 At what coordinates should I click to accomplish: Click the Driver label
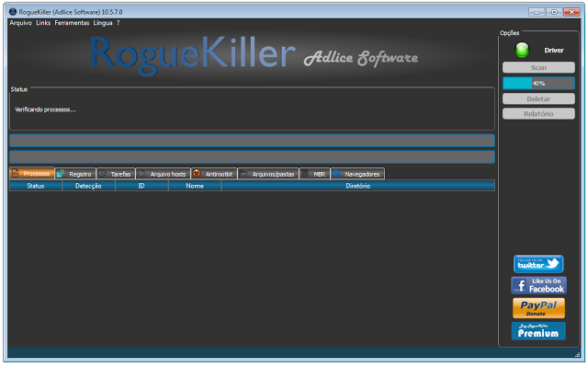[x=554, y=51]
